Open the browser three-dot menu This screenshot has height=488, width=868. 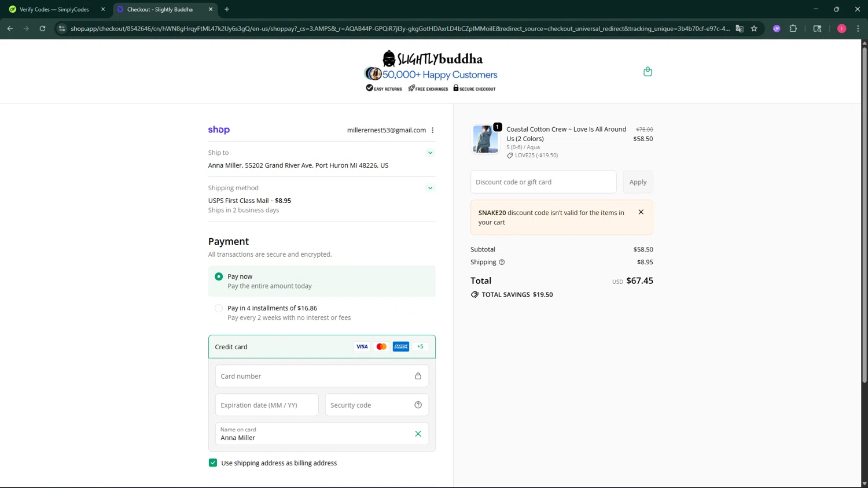click(858, 28)
